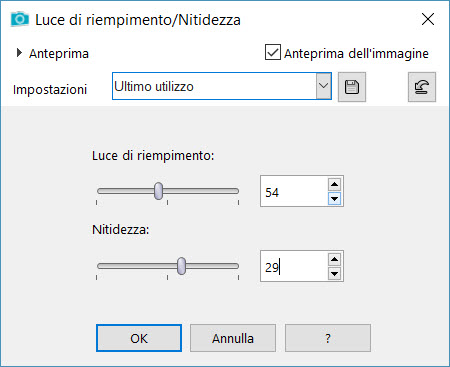Click the Luce di riempimento slider handle
The width and height of the screenshot is (450, 367).
coord(159,191)
